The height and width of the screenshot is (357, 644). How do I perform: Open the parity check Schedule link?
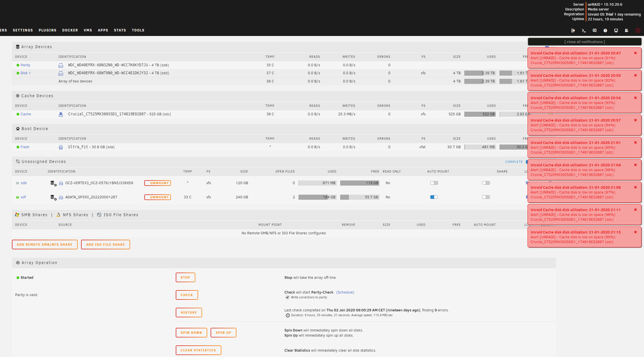345,292
